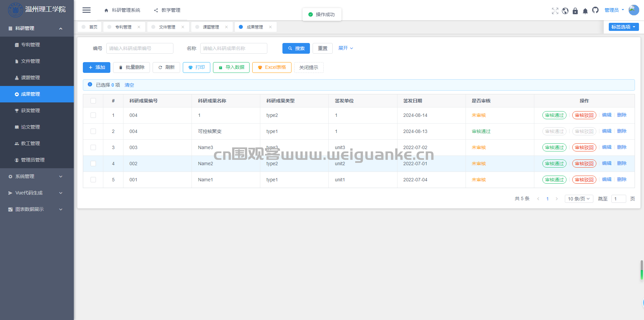Viewport: 644px width, 320px height.
Task: Click the user avatar picture
Action: (634, 10)
